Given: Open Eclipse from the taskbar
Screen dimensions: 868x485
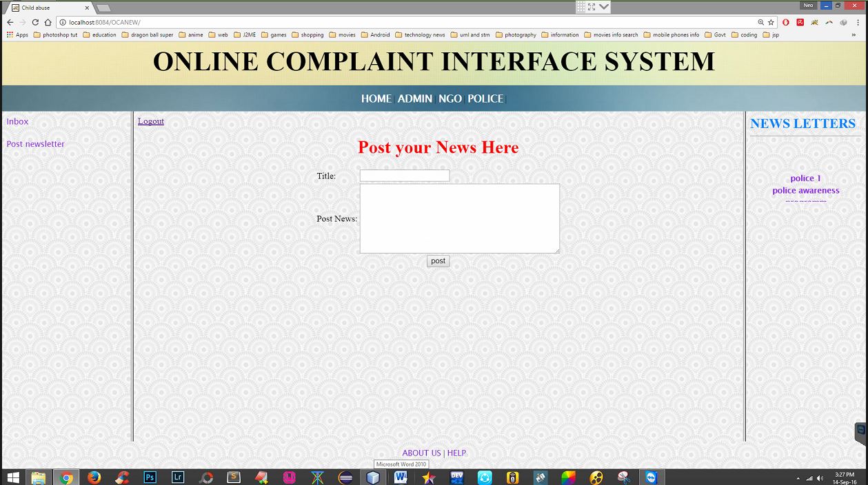Looking at the screenshot, I should click(345, 477).
